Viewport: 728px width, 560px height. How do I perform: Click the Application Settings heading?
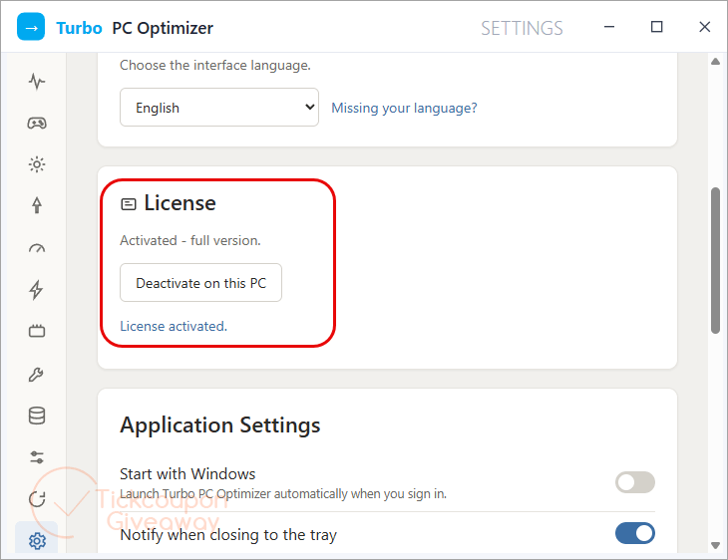[x=220, y=425]
